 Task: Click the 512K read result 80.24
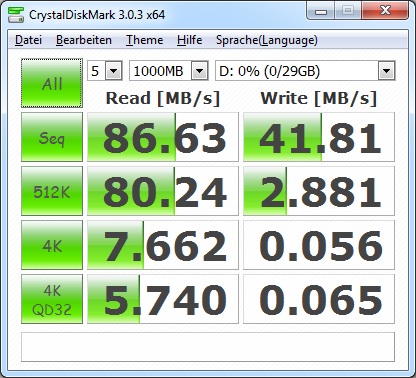pyautogui.click(x=163, y=191)
